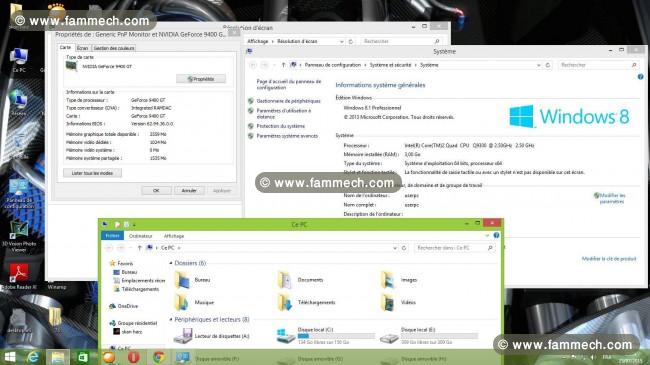This screenshot has width=650, height=365.
Task: Launch Google Chrome from the taskbar
Action: (158, 357)
